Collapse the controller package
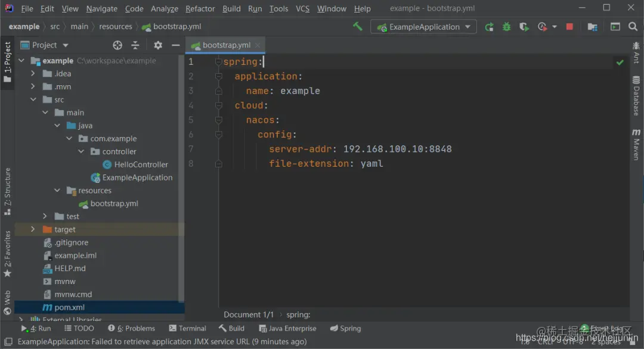Image resolution: width=644 pixels, height=349 pixels. click(81, 151)
